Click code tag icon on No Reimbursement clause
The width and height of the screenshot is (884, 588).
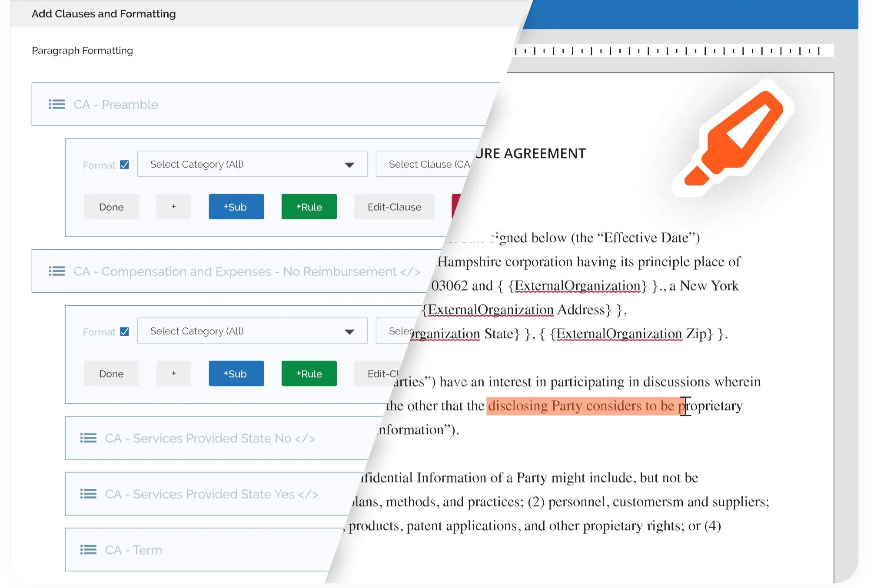410,272
